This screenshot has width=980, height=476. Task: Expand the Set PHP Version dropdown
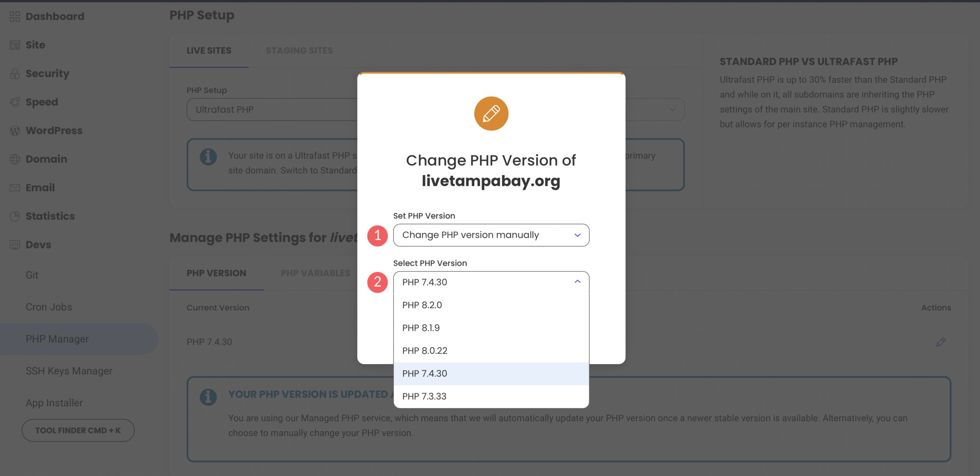point(491,235)
